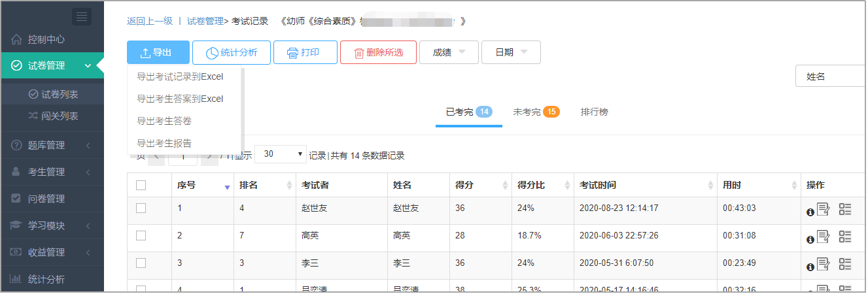Open the answer list icon for 高英
The height and width of the screenshot is (294, 868).
845,237
